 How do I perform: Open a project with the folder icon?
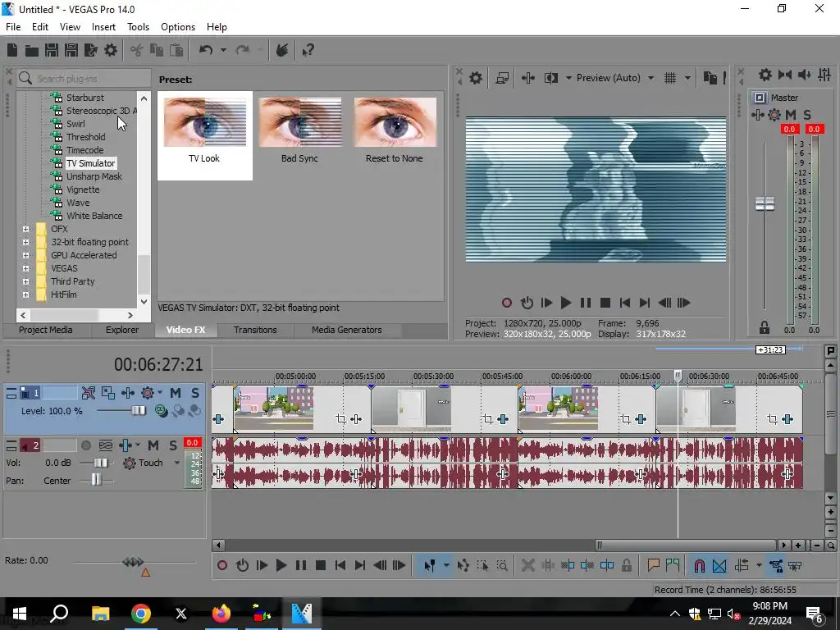32,50
